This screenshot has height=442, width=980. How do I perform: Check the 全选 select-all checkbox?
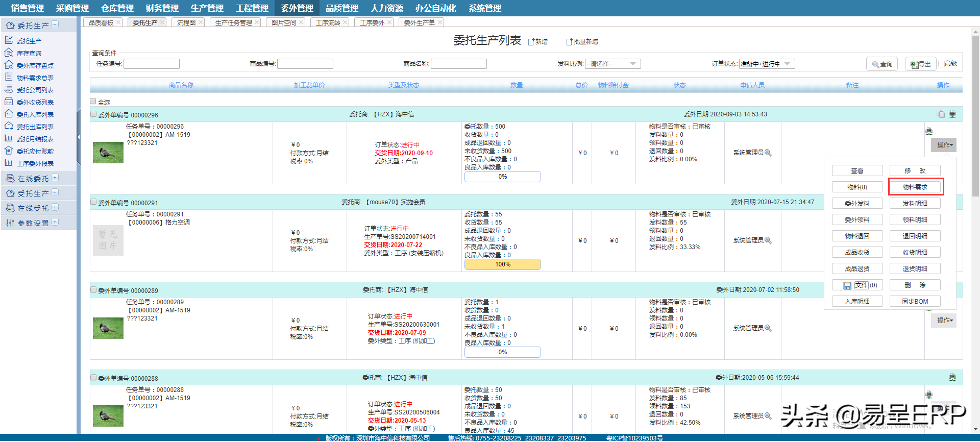[x=93, y=102]
